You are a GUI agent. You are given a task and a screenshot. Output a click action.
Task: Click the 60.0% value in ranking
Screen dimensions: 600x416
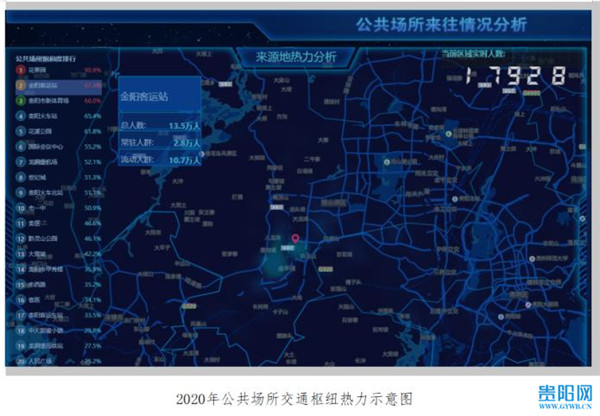[93, 101]
